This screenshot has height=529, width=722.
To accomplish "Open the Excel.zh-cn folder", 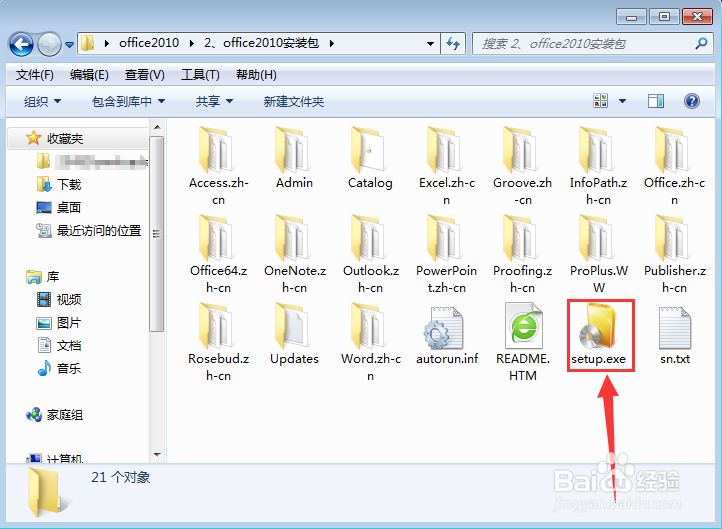I will coord(446,166).
